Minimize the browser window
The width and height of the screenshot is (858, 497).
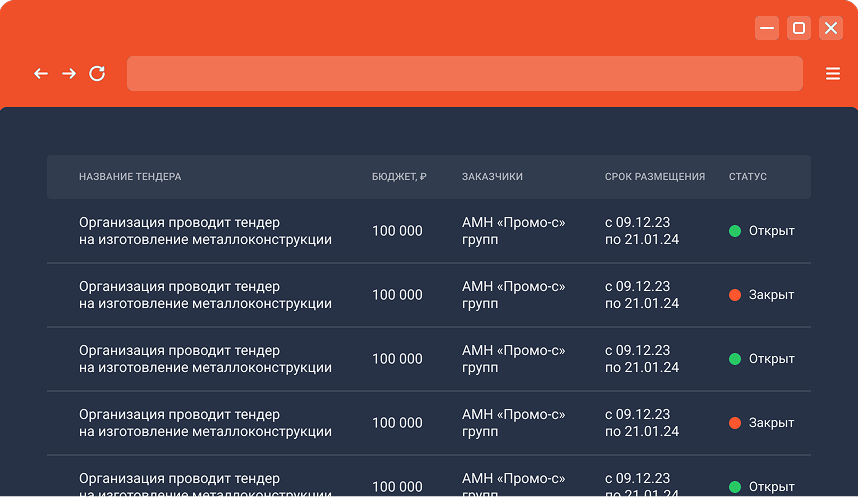pos(767,28)
